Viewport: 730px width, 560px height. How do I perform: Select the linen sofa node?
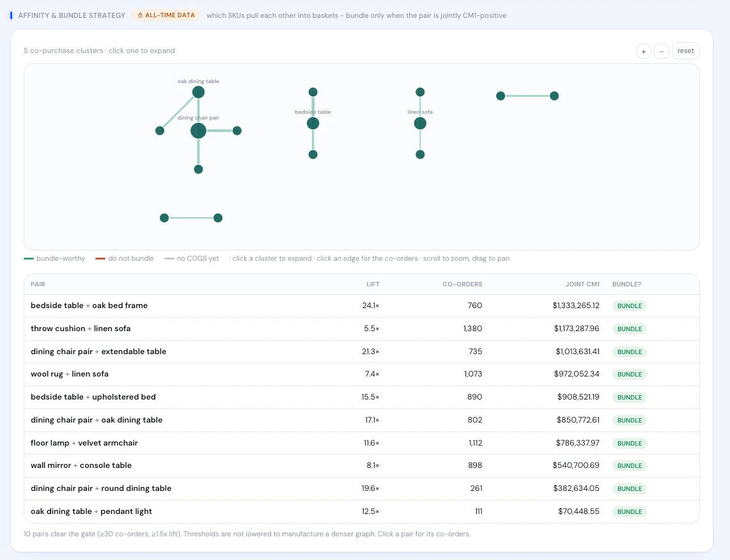tap(420, 123)
